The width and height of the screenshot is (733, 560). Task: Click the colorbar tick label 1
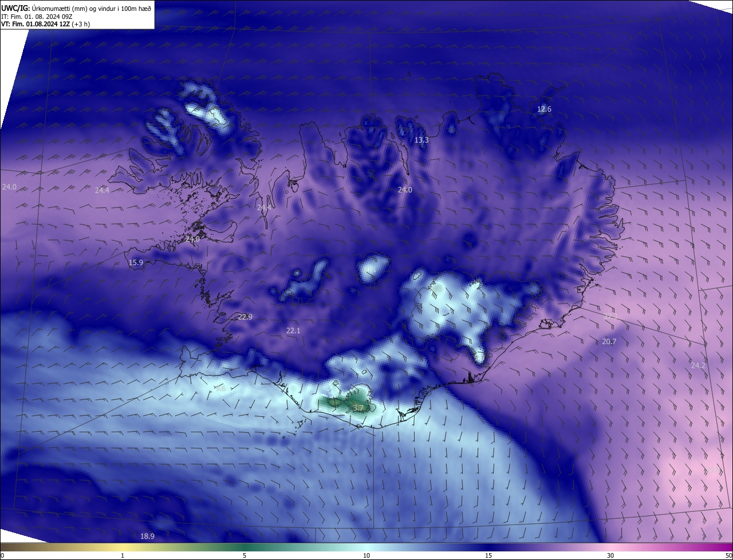(123, 556)
